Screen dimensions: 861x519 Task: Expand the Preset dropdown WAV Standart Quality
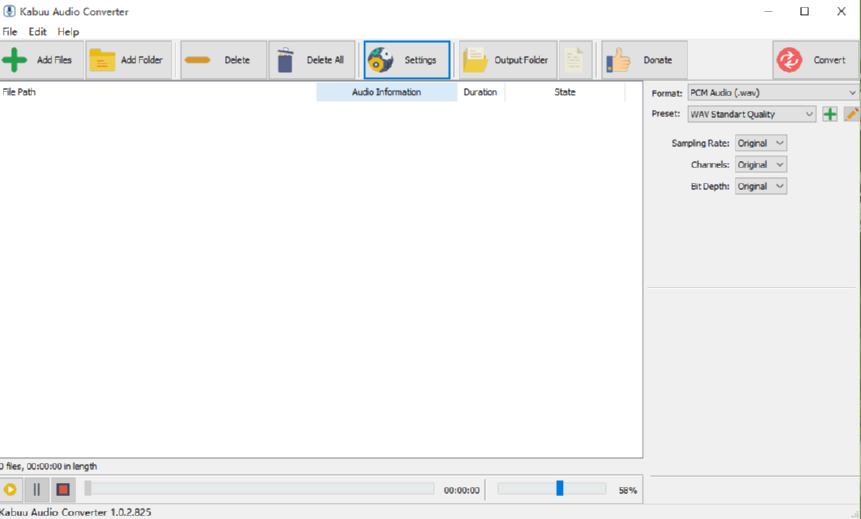click(x=752, y=114)
